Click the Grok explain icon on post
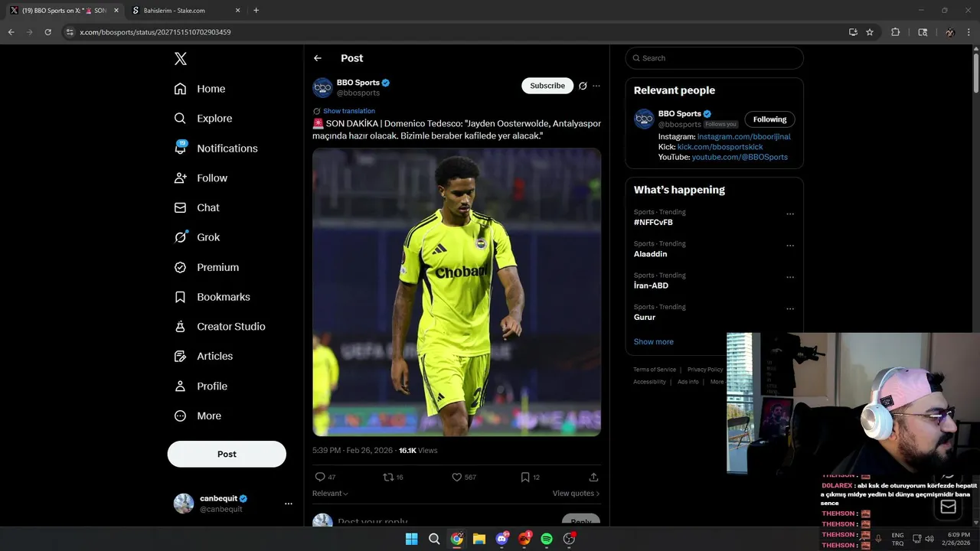The image size is (980, 551). click(583, 86)
